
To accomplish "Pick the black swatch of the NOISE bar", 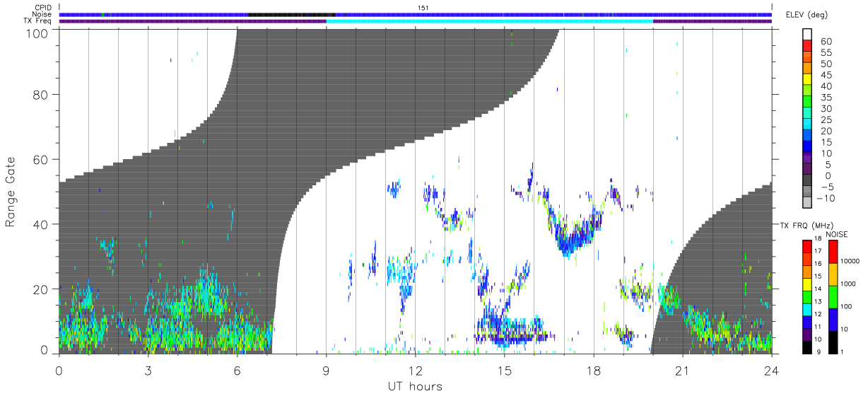I will click(833, 342).
